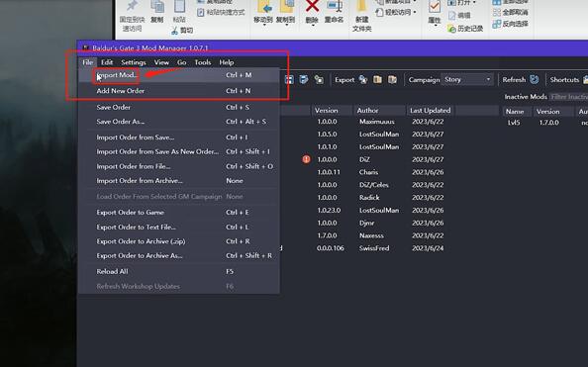The width and height of the screenshot is (588, 367).
Task: Click the Filter Inactive mods input field
Action: point(568,97)
